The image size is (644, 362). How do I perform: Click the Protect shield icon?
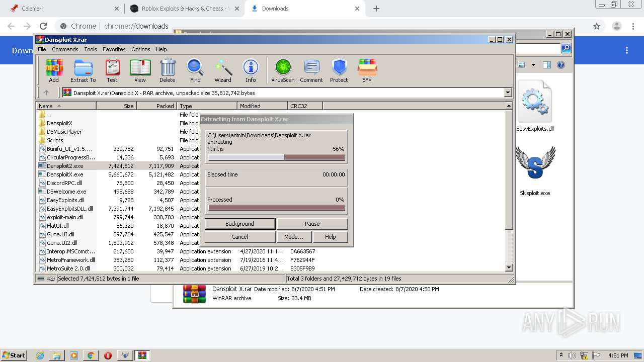[339, 70]
